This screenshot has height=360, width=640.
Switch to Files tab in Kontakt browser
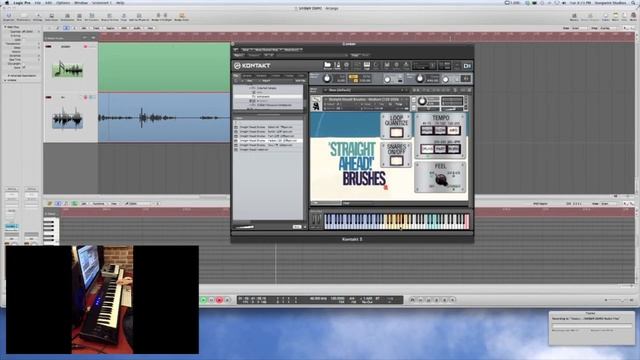pyautogui.click(x=237, y=76)
